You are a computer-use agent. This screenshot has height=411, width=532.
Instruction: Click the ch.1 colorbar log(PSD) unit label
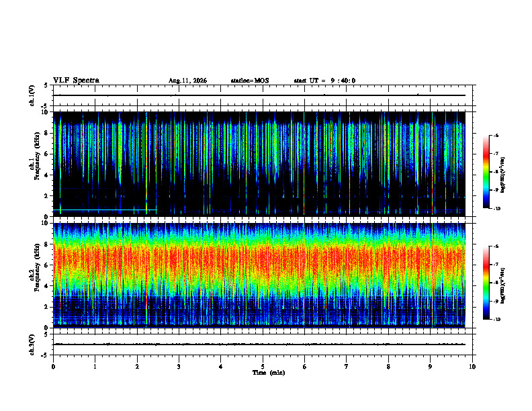(x=502, y=175)
